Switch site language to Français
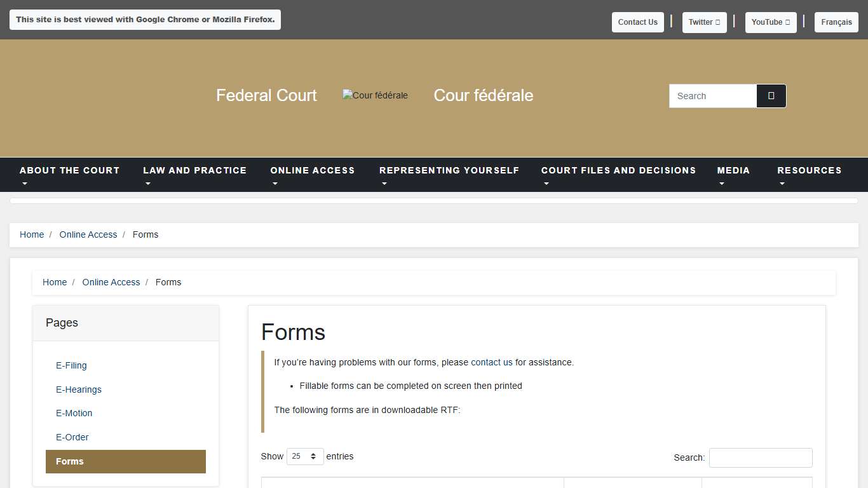Screen dimensions: 868x488 point(836,22)
